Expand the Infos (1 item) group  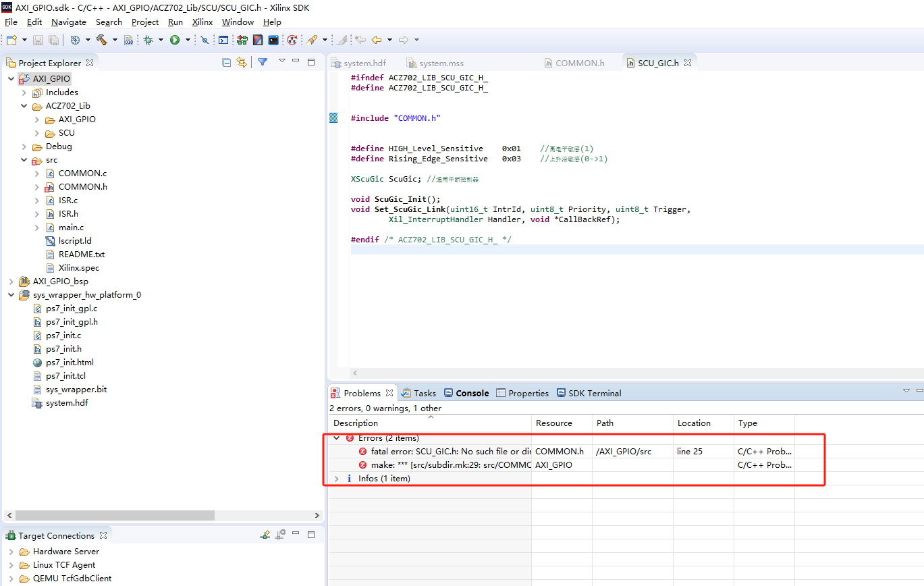(336, 479)
